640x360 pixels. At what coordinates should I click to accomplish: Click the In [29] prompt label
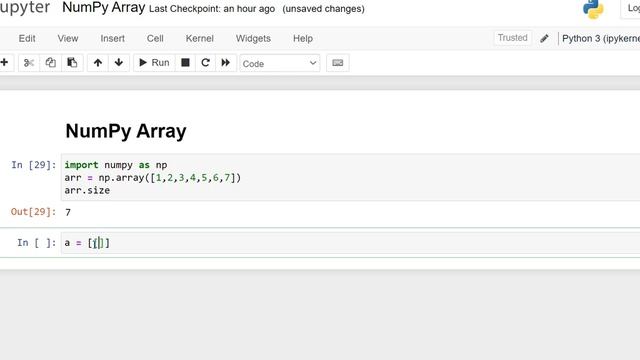click(33, 165)
